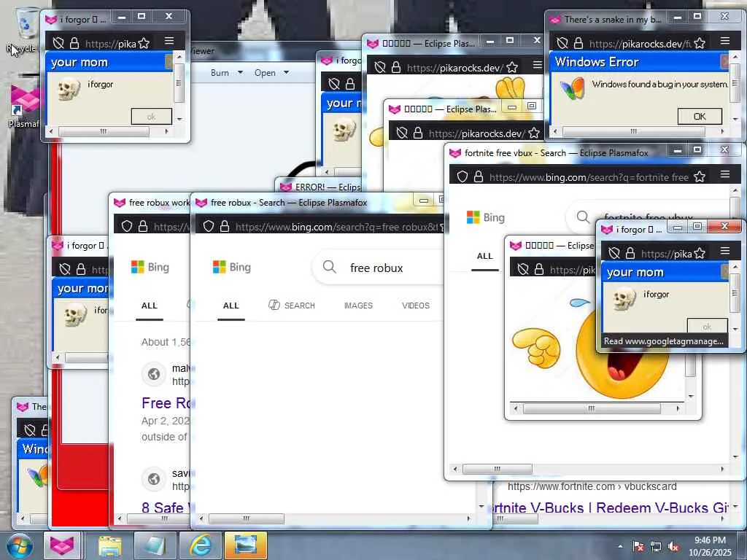The image size is (747, 560).
Task: Click shield icon in snake window address bar
Action: 562,43
